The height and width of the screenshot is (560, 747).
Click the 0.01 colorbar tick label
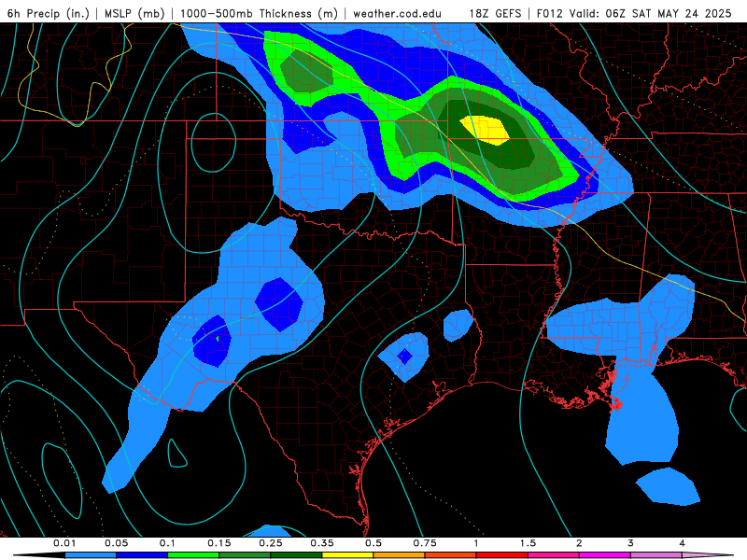pos(64,543)
